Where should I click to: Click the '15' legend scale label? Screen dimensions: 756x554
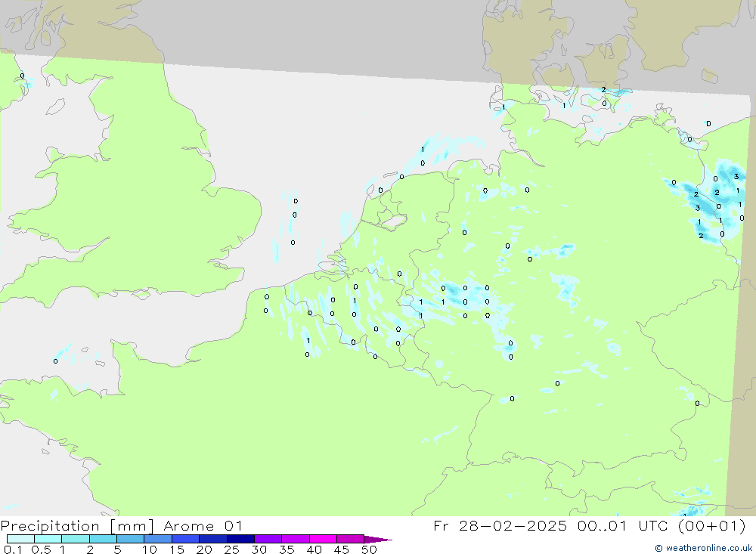(x=177, y=549)
